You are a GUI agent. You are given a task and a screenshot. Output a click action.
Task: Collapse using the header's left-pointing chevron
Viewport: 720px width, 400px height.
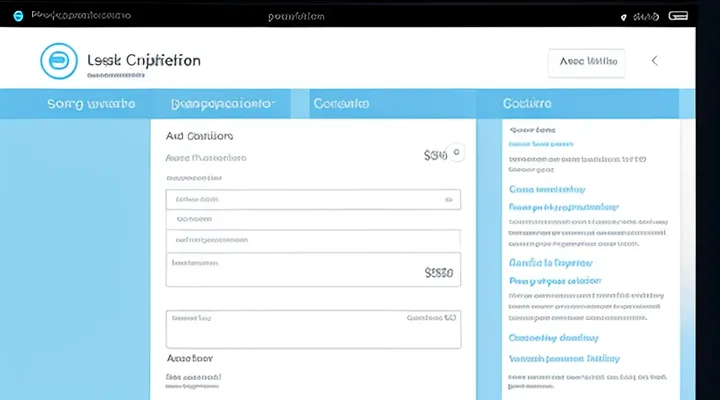[x=655, y=61]
